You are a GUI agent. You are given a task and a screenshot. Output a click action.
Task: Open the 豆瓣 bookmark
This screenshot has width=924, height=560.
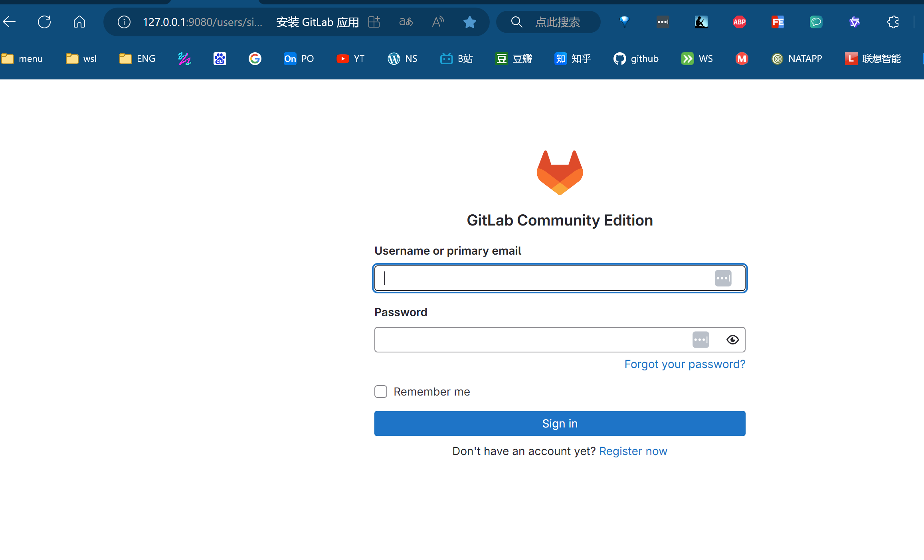click(514, 59)
